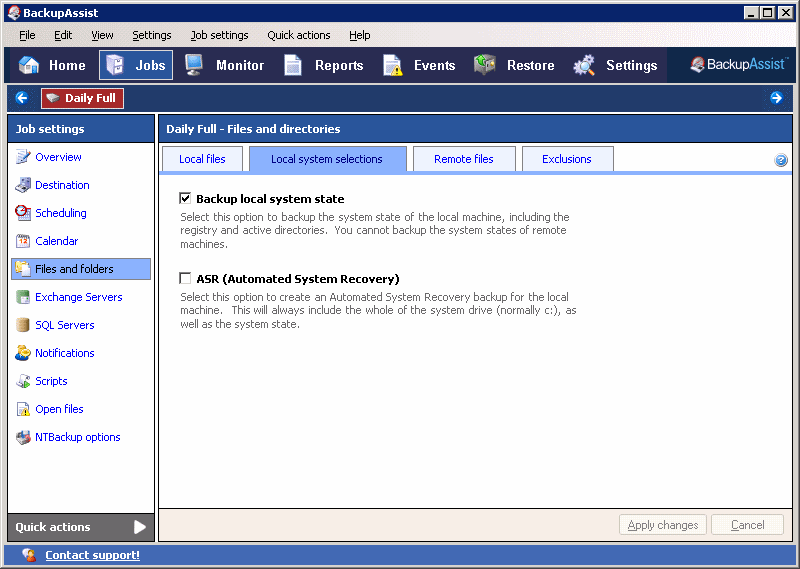Open the File menu
Viewport: 800px width, 569px height.
[27, 35]
